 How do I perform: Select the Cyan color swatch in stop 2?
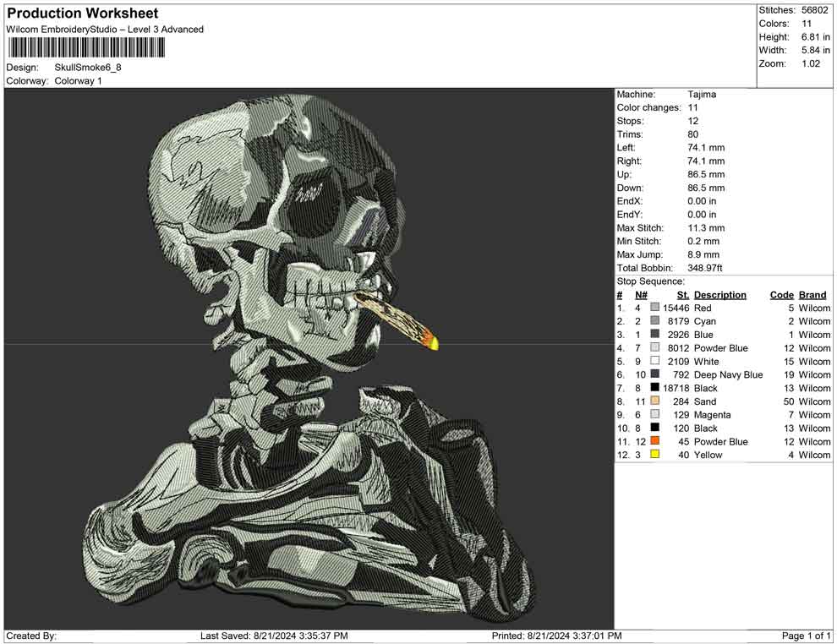pyautogui.click(x=654, y=321)
